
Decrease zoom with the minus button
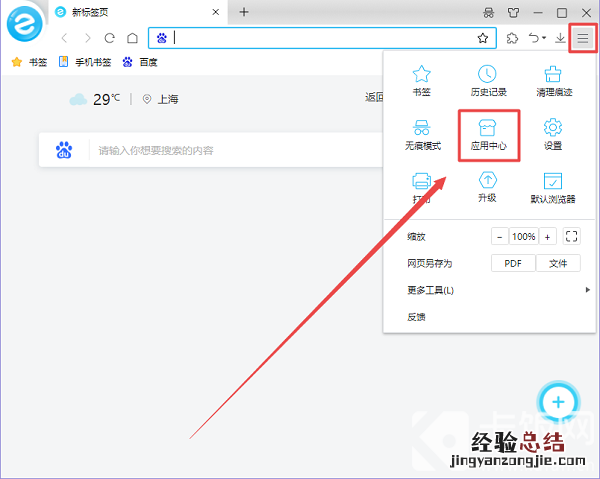(499, 236)
